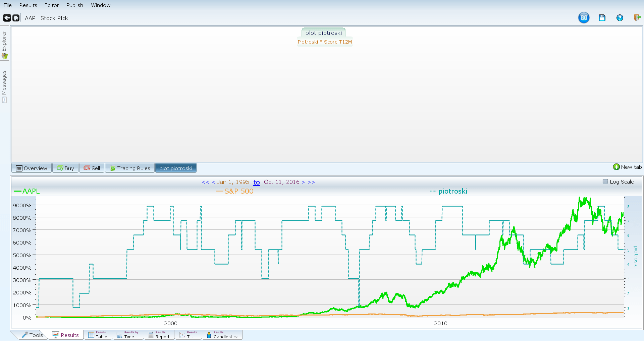Open the File menu
Viewport: 644px width, 348px height.
point(8,5)
